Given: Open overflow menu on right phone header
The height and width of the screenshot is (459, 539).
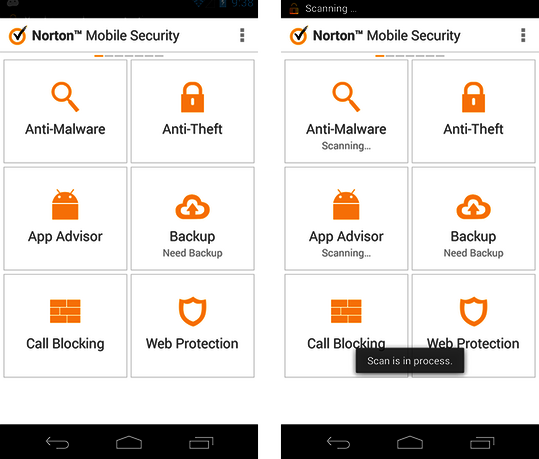Looking at the screenshot, I should point(523,35).
